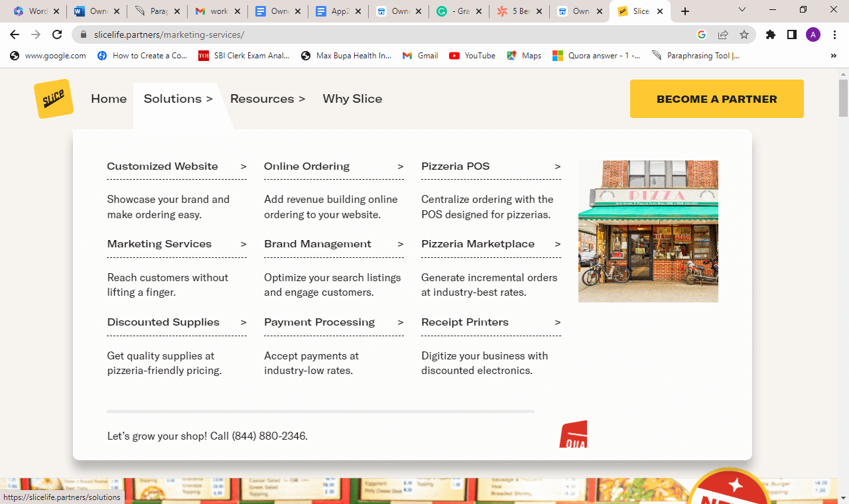The width and height of the screenshot is (849, 504).
Task: Open the Pizzeria POS link
Action: pyautogui.click(x=456, y=166)
